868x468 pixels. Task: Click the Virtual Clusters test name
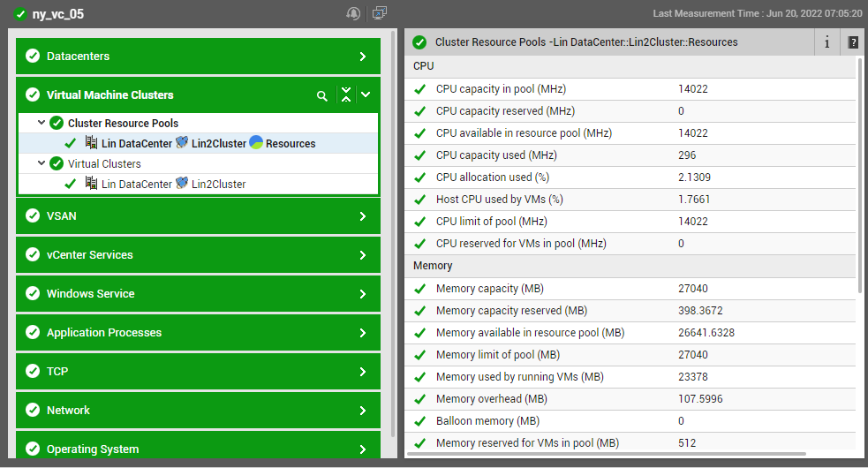click(104, 164)
